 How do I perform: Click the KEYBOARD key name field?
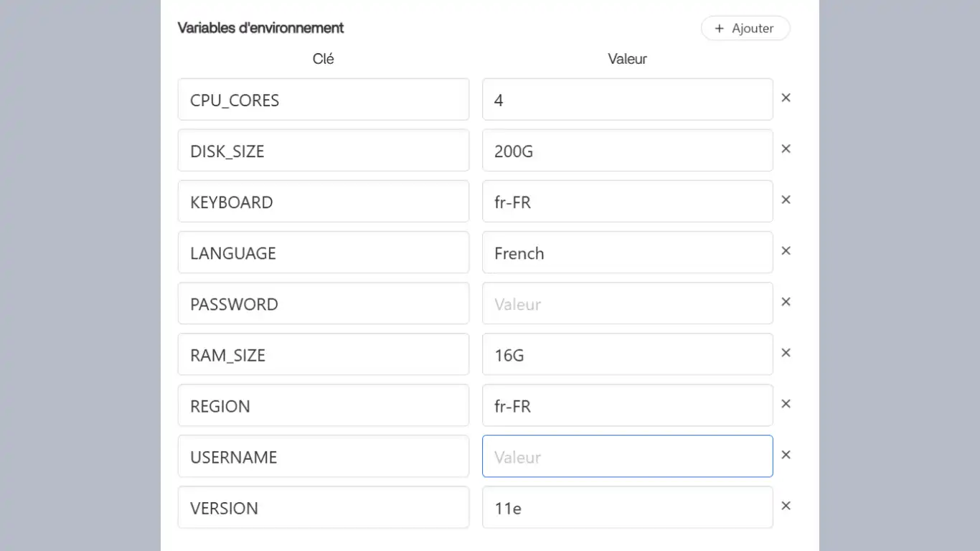click(x=323, y=202)
